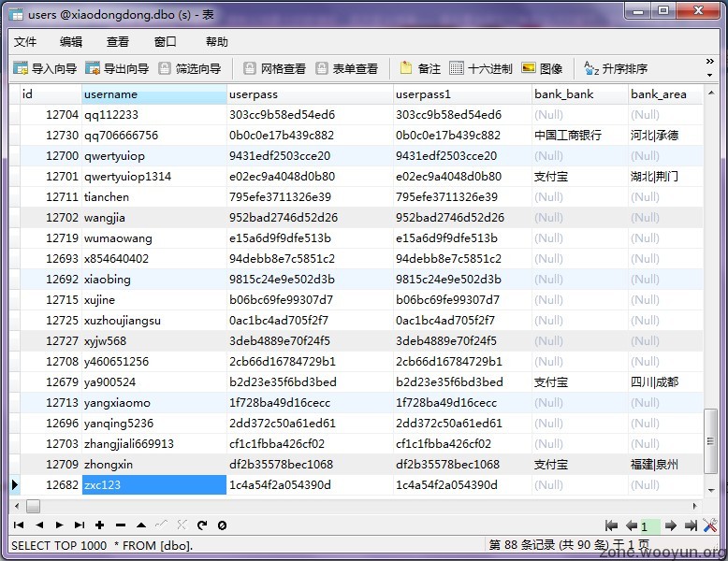Click the horizontal scrollbar left arrow
Image resolution: width=728 pixels, height=561 pixels.
[17, 506]
